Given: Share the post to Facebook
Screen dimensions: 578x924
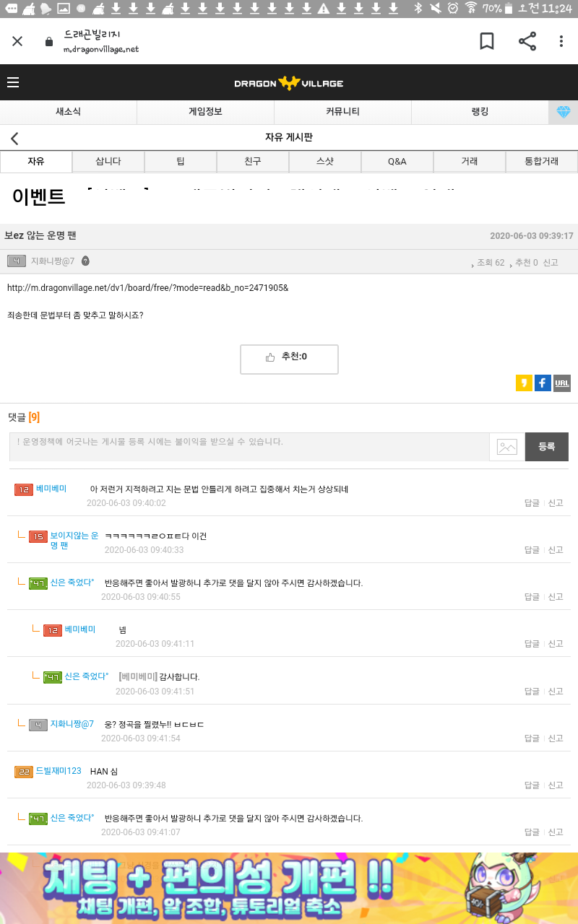Looking at the screenshot, I should pyautogui.click(x=543, y=383).
